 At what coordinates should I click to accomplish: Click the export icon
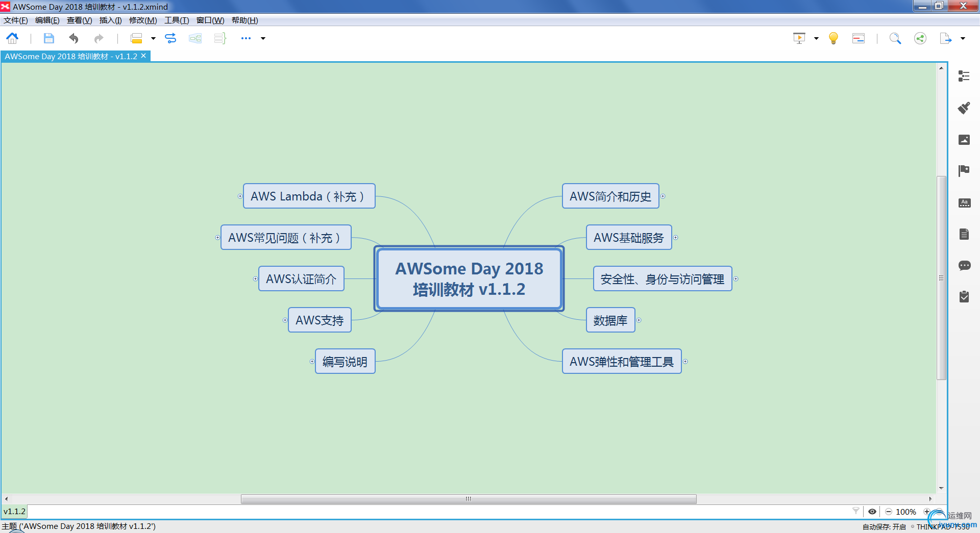pyautogui.click(x=945, y=38)
